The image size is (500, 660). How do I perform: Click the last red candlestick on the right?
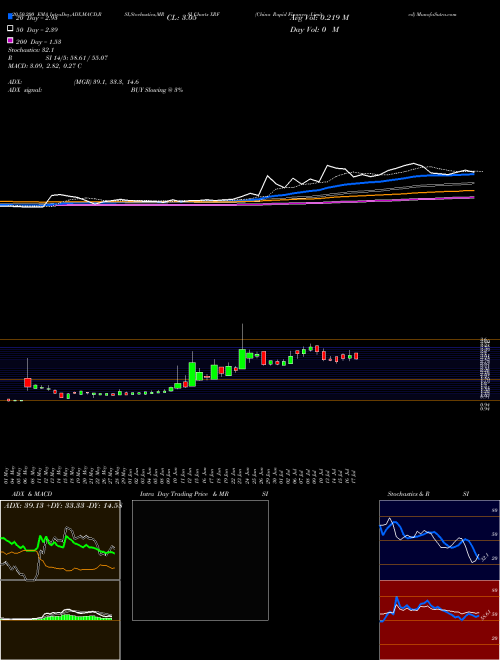pyautogui.click(x=356, y=356)
